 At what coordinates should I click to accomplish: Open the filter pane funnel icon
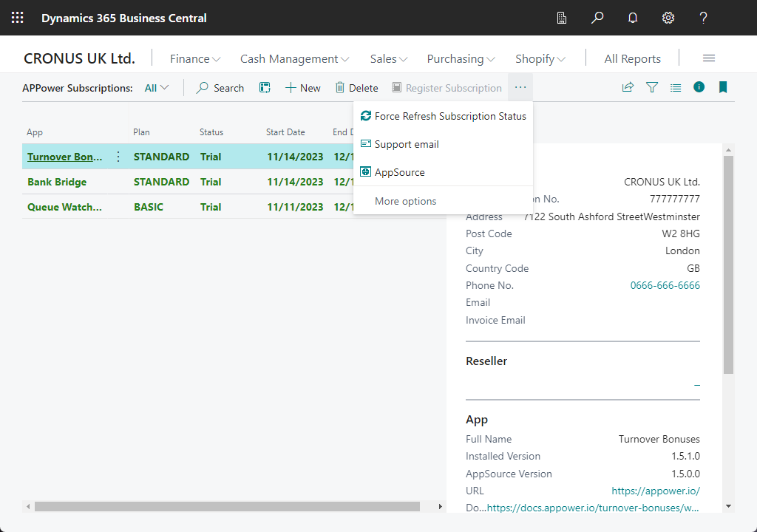point(652,87)
